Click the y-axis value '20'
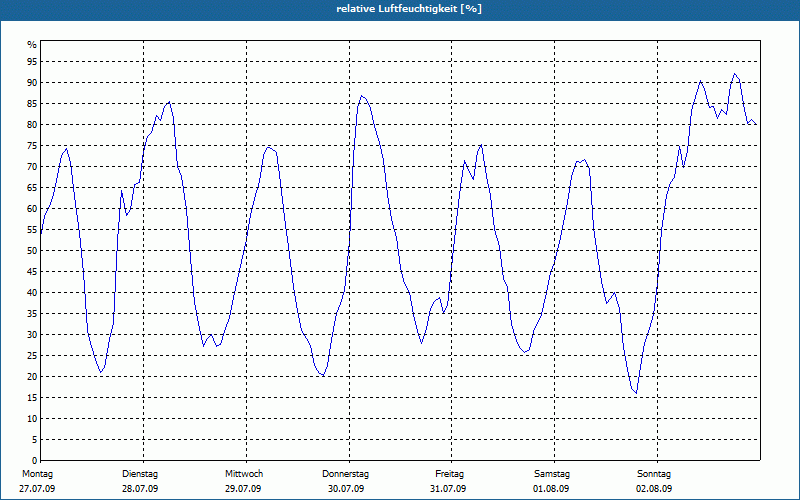The image size is (800, 500). point(32,377)
